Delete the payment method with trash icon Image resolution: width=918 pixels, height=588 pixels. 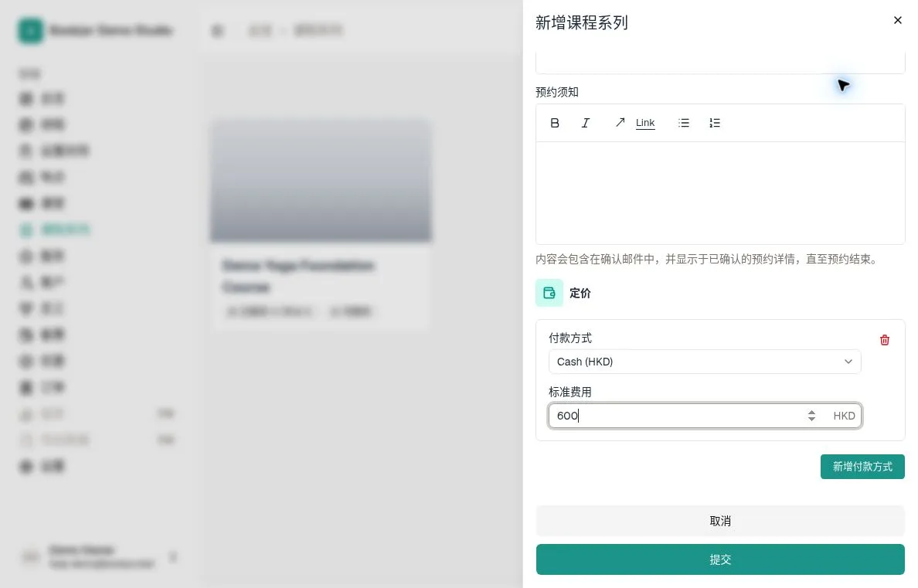click(884, 340)
